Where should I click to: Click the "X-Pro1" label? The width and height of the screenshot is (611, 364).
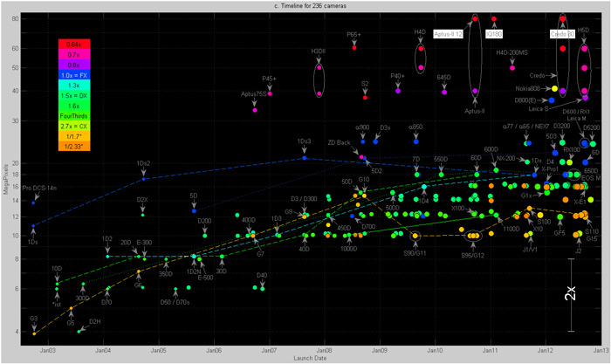pyautogui.click(x=550, y=169)
